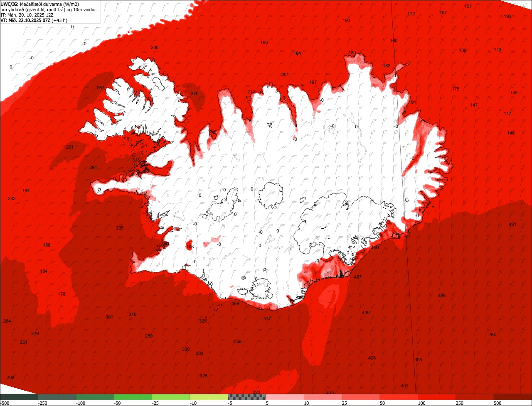Click the flux value 230 on the map

[x=155, y=47]
